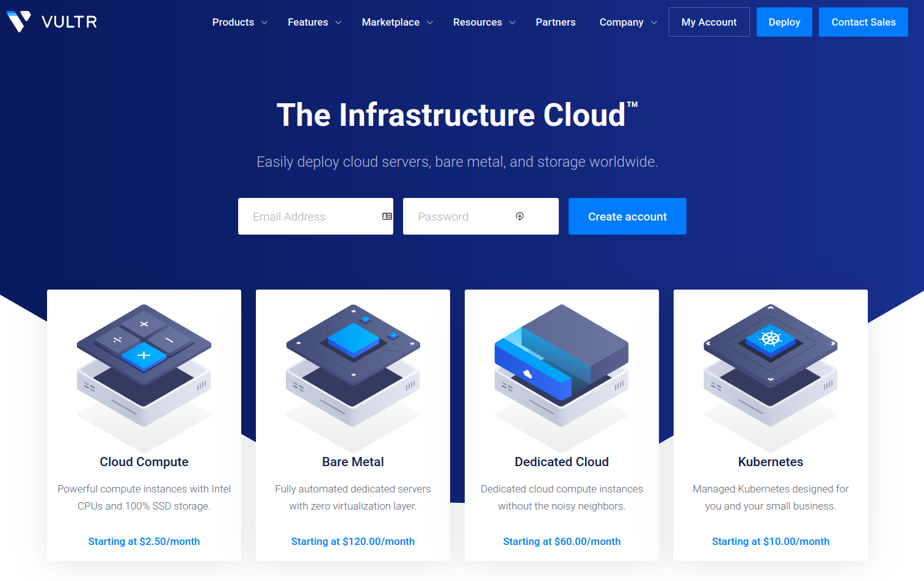
Task: Expand the Resources chevron
Action: [512, 23]
